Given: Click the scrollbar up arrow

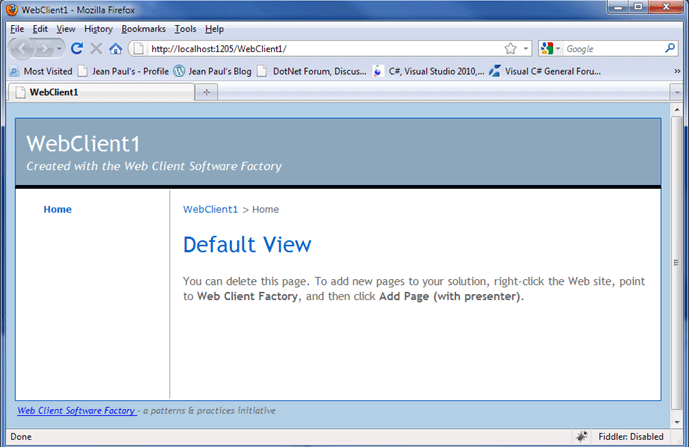Looking at the screenshot, I should pyautogui.click(x=677, y=109).
